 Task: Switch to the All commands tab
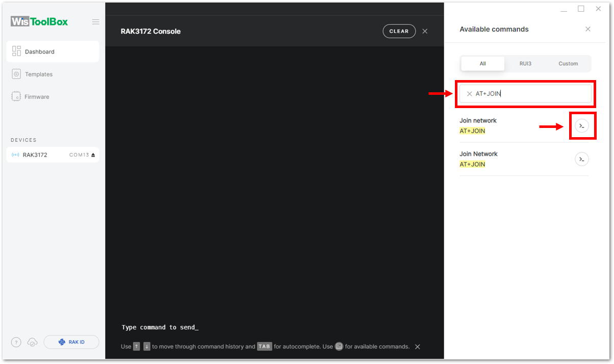click(x=482, y=64)
